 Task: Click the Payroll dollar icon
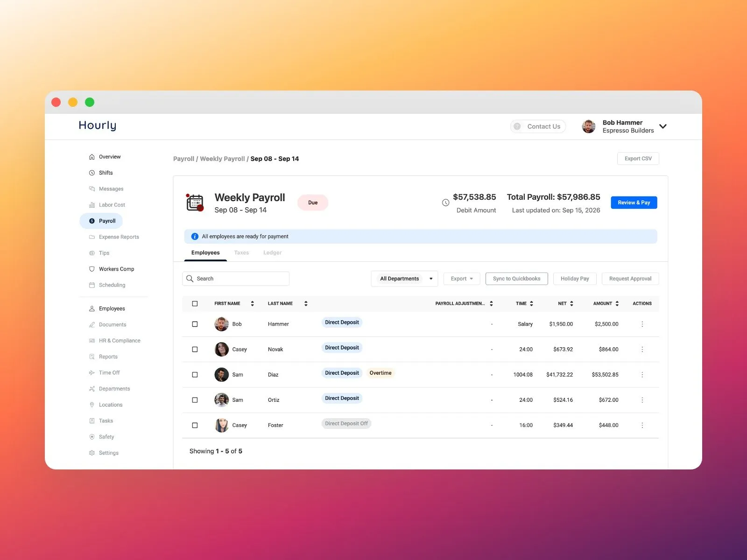pos(92,221)
